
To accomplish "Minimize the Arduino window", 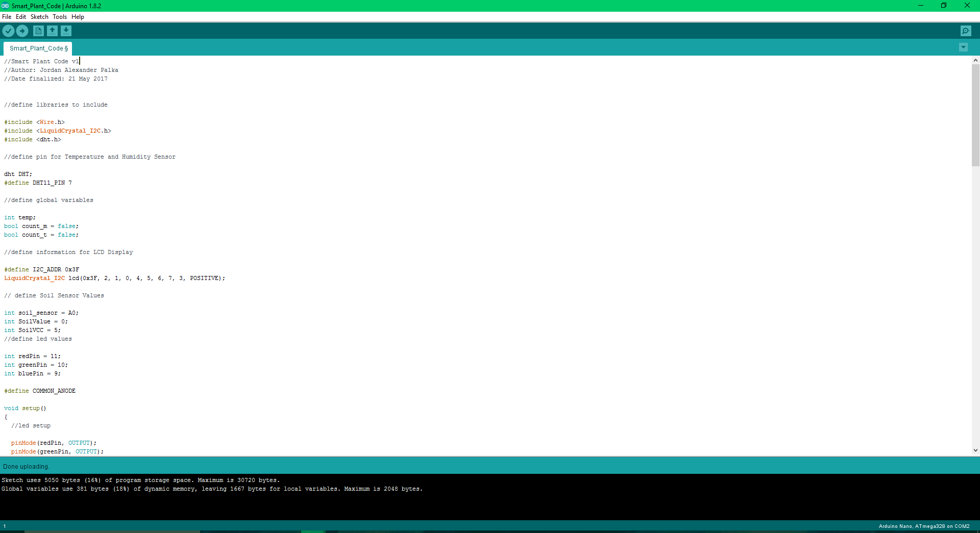I will (x=921, y=6).
